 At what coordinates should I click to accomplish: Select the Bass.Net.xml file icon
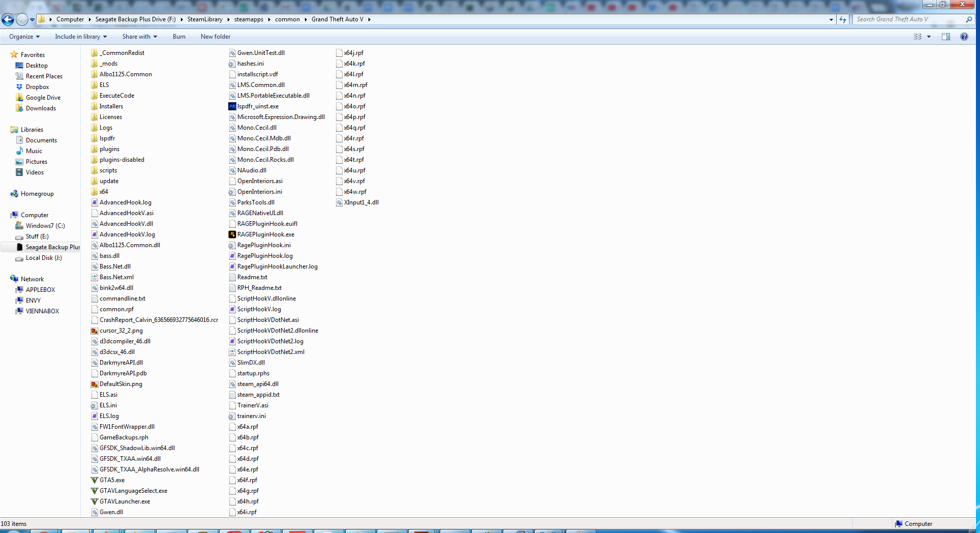[x=95, y=277]
